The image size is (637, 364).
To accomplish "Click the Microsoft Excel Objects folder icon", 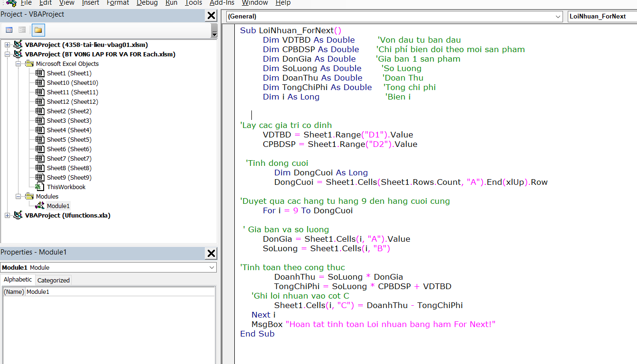I will click(x=29, y=64).
